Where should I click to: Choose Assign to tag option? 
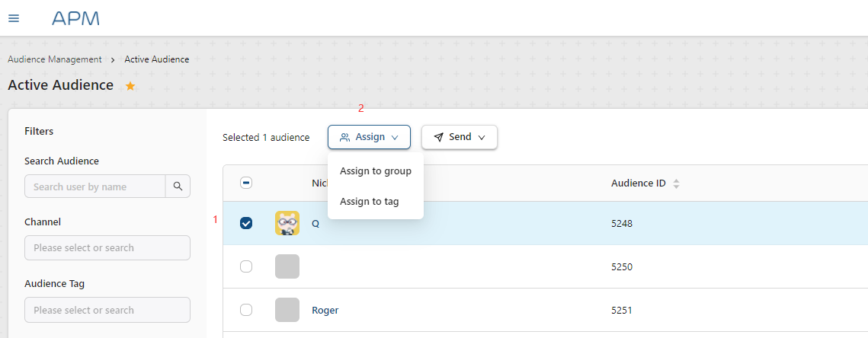point(369,202)
